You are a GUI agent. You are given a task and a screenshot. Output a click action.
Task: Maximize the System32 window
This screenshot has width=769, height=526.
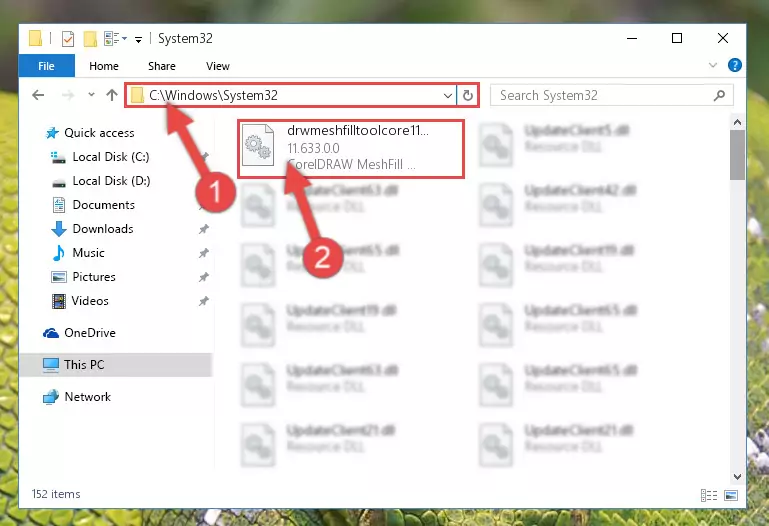coord(677,38)
